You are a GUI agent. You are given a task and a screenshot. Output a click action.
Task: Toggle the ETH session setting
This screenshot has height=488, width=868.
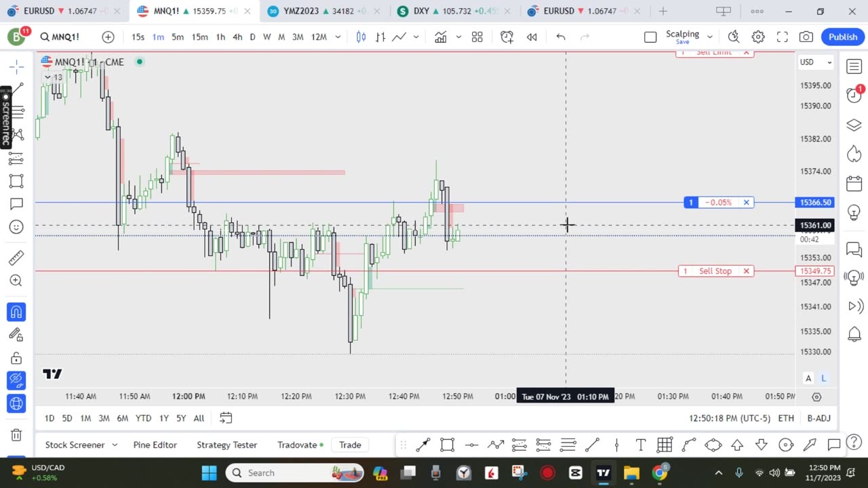(x=786, y=418)
